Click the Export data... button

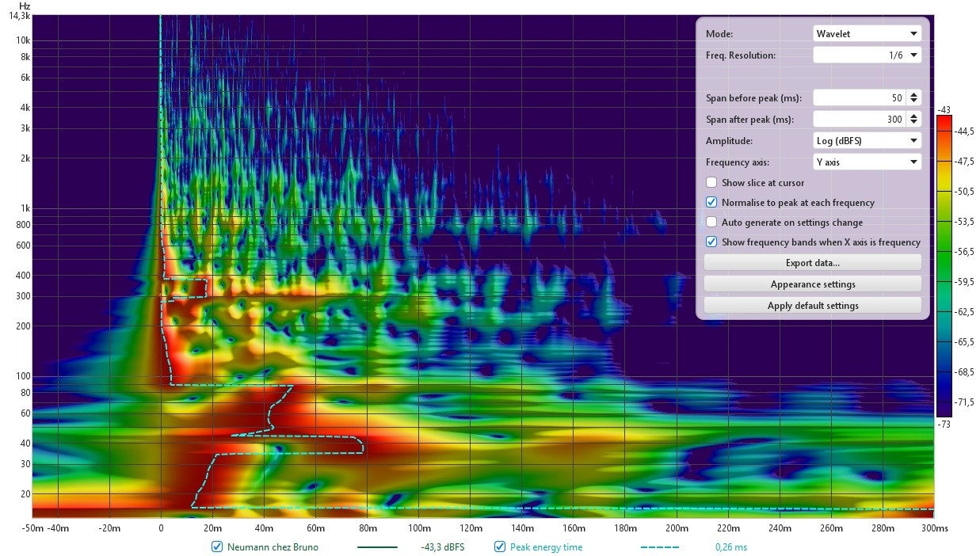coord(813,263)
